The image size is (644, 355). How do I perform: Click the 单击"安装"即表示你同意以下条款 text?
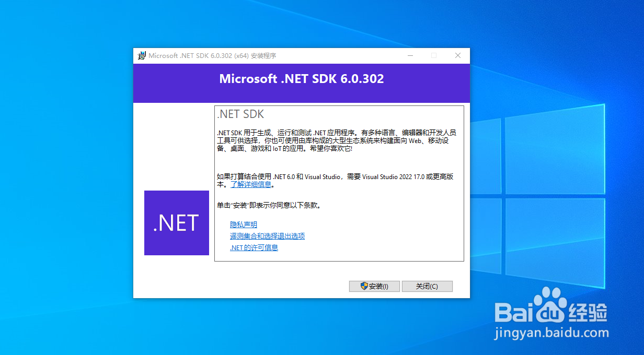click(x=269, y=205)
